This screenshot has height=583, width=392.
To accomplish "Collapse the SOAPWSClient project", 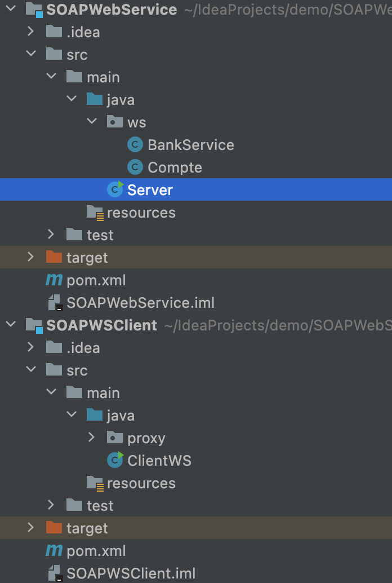I will 10,325.
